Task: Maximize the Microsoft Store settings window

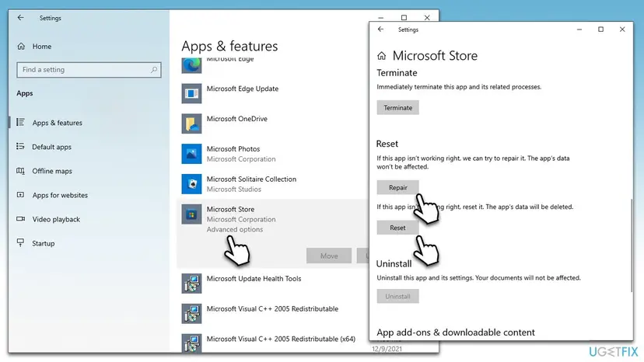Action: [601, 30]
